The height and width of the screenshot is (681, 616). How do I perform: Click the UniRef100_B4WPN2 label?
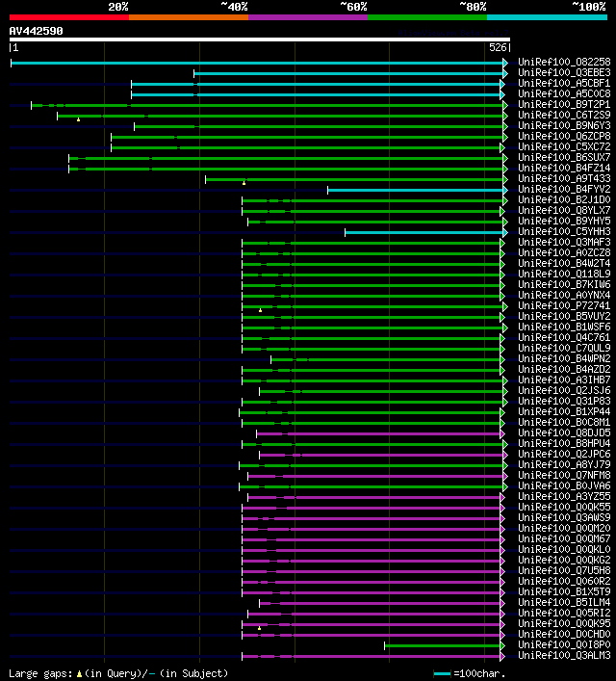(564, 358)
